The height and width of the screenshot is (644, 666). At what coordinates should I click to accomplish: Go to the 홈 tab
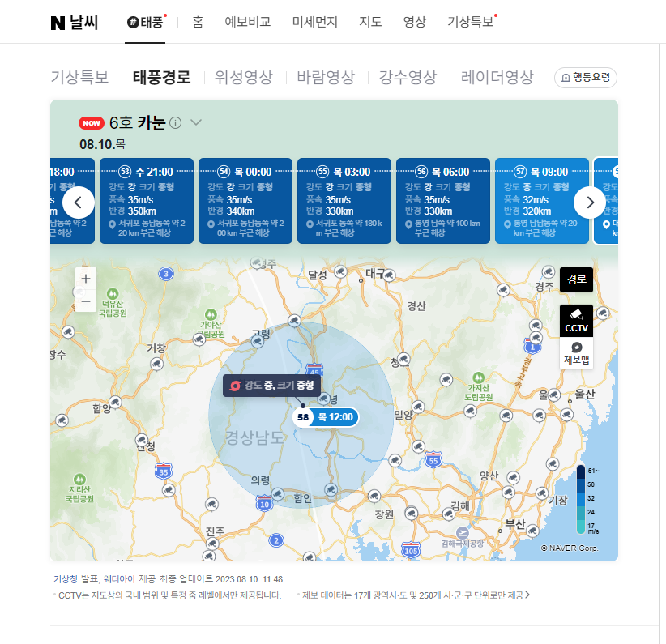click(x=198, y=22)
